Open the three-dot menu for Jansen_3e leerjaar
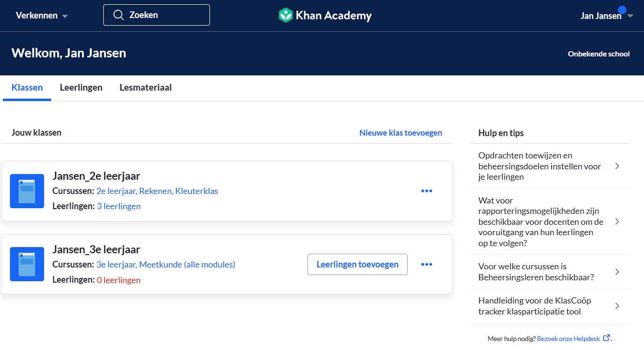The height and width of the screenshot is (350, 644). pyautogui.click(x=426, y=264)
